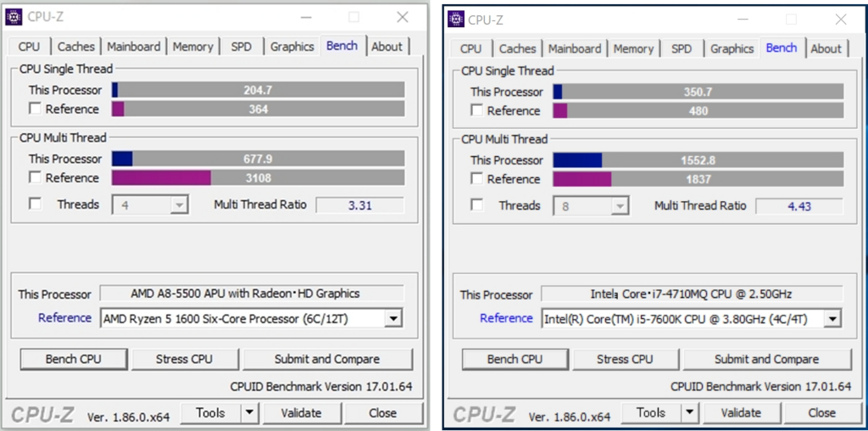
Task: Switch to Memory tab in the right window
Action: click(x=634, y=48)
